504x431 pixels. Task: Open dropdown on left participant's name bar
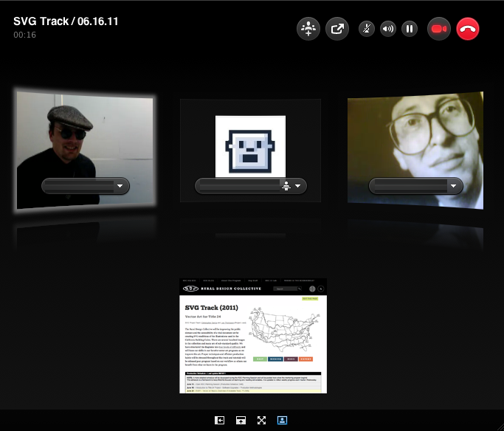click(x=120, y=186)
